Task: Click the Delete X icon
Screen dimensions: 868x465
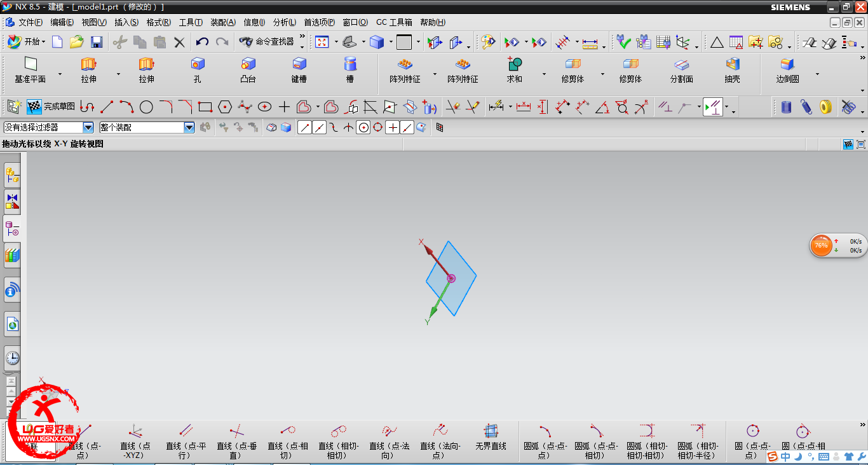Action: click(180, 43)
